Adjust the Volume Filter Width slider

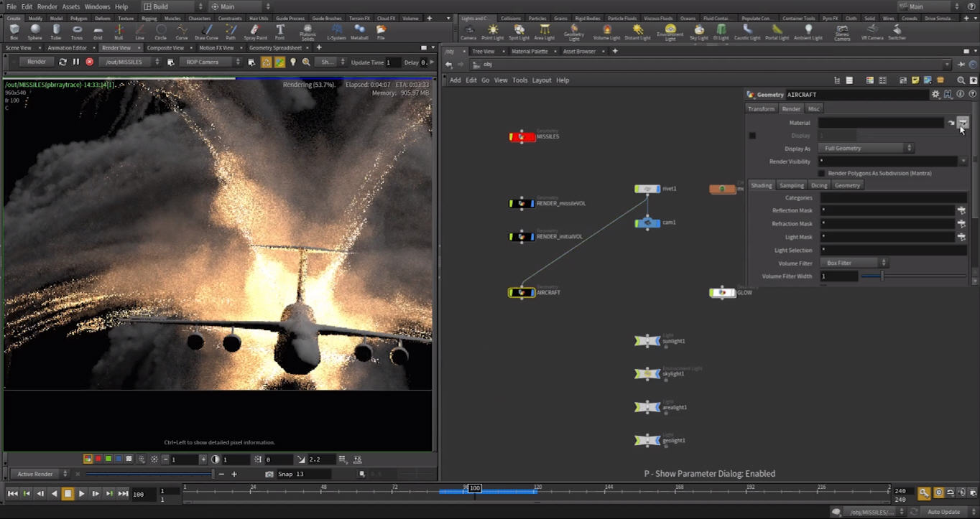(x=914, y=276)
